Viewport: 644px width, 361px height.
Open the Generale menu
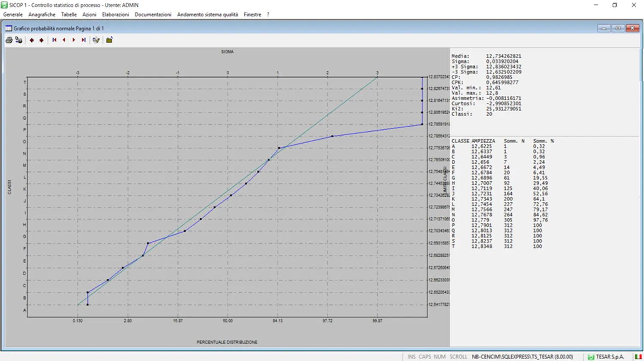click(13, 15)
